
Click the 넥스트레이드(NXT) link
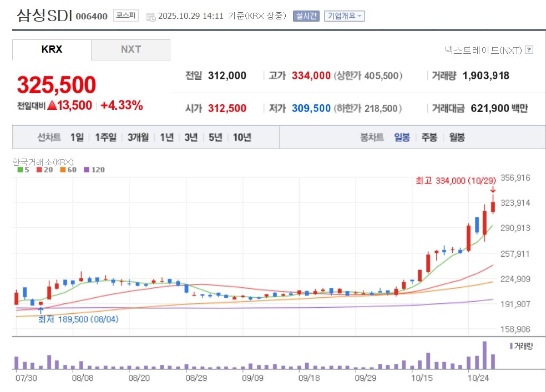(x=483, y=50)
